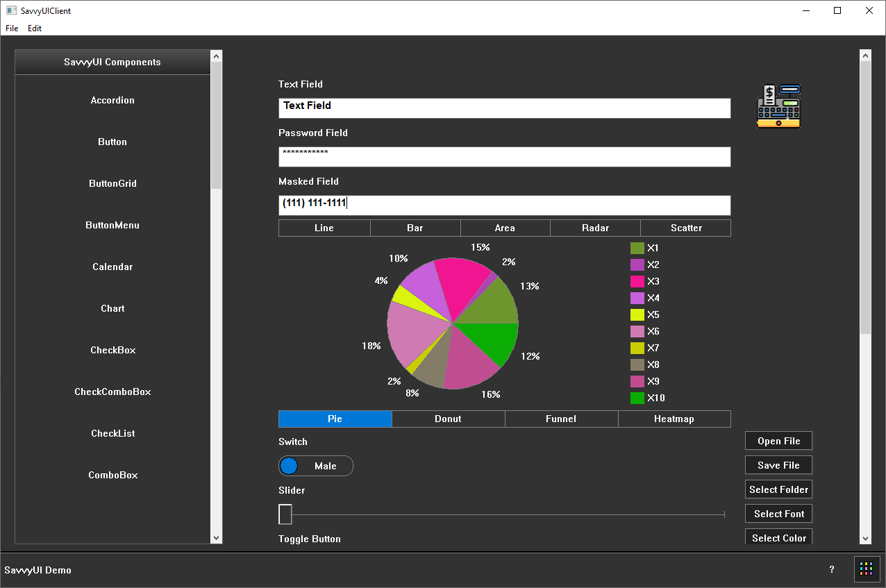Choose ComboBox from the components list
This screenshot has height=588, width=886.
point(112,475)
